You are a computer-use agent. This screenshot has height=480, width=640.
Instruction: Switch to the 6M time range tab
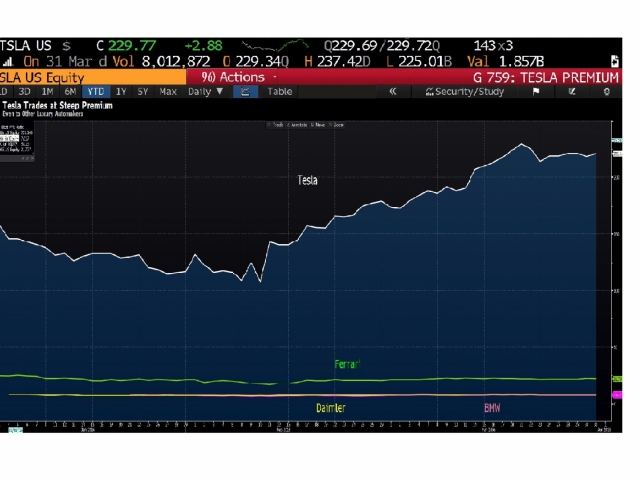tap(71, 91)
